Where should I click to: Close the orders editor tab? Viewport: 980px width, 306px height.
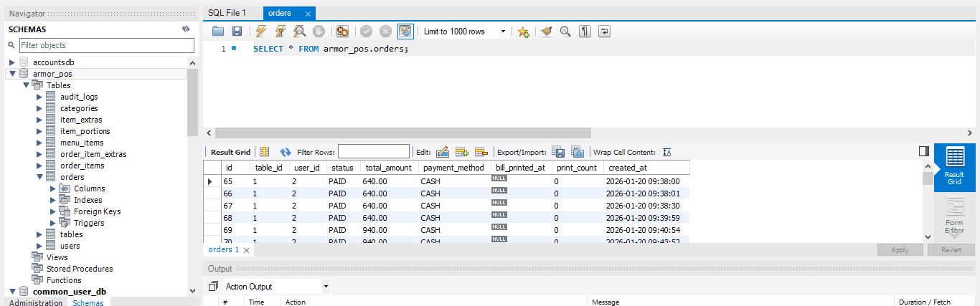[308, 14]
